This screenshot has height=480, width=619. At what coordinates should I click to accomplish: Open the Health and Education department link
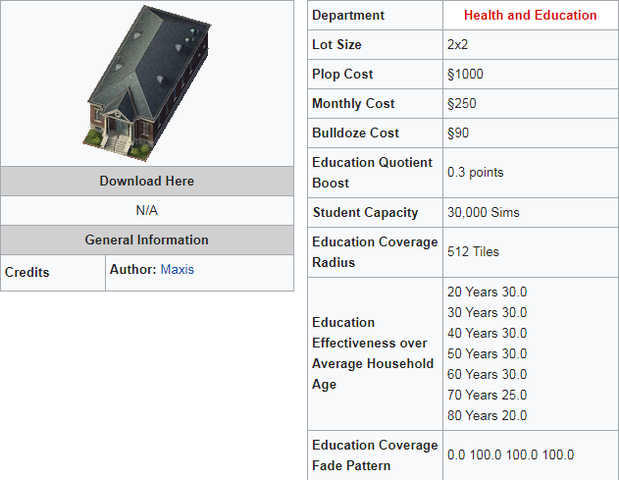coord(530,15)
